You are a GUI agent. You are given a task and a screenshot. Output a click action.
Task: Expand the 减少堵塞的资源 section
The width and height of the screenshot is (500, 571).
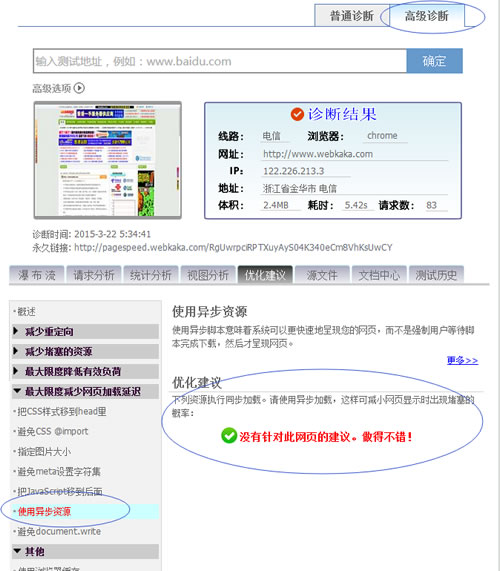(85, 351)
